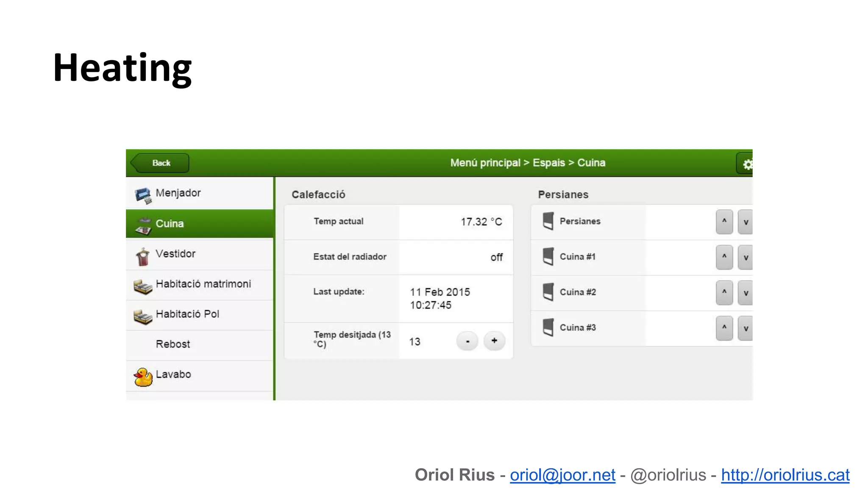Select the Menjador room entry
The width and height of the screenshot is (868, 488).
click(200, 193)
